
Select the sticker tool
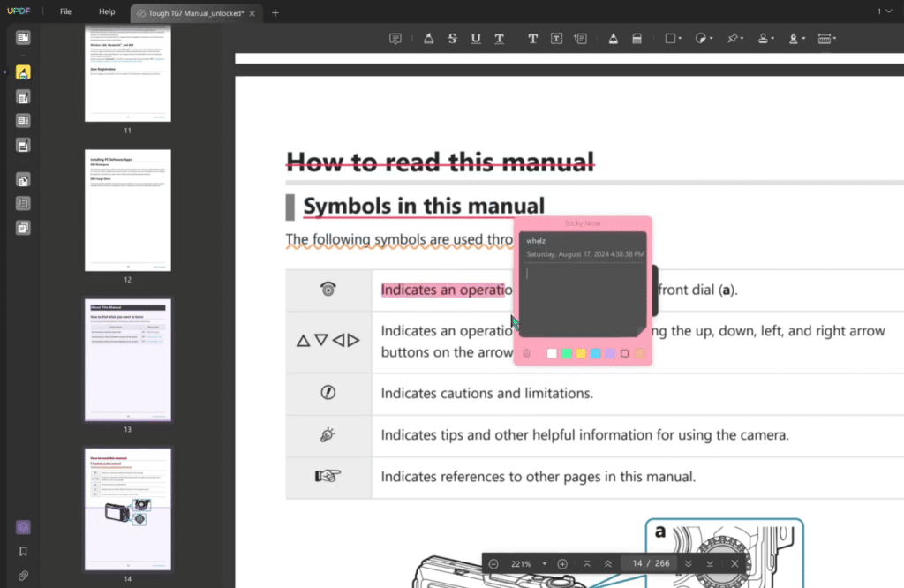[x=700, y=39]
